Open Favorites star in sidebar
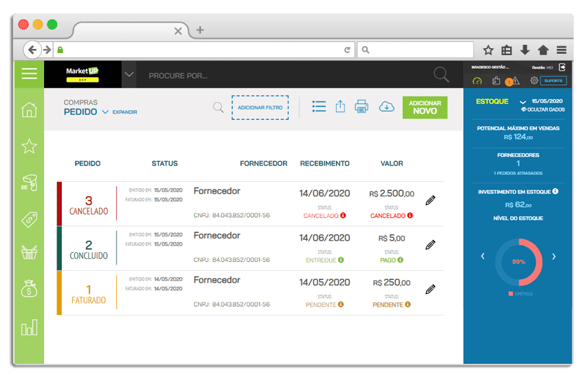 tap(29, 146)
